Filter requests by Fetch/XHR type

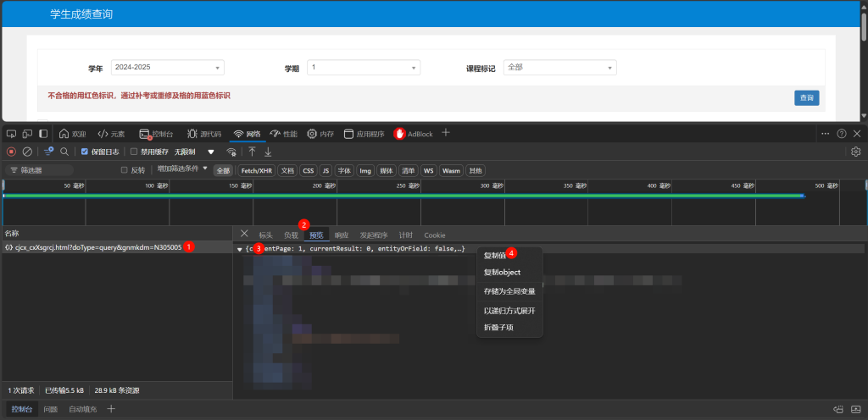[x=256, y=170]
